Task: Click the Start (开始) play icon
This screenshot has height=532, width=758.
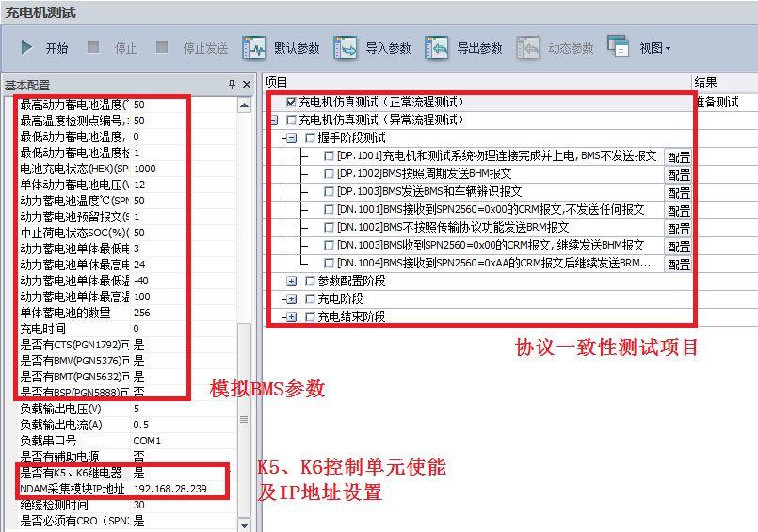Action: coord(27,48)
